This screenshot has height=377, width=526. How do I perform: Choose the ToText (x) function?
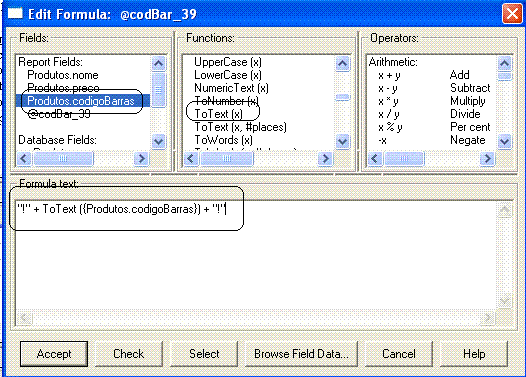coord(218,114)
